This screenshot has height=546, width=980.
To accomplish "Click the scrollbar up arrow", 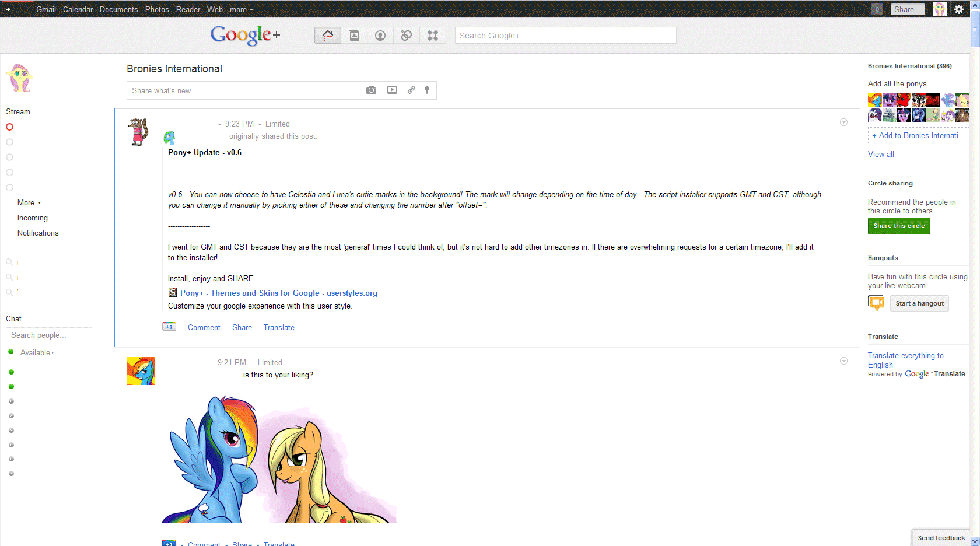I will 975,5.
